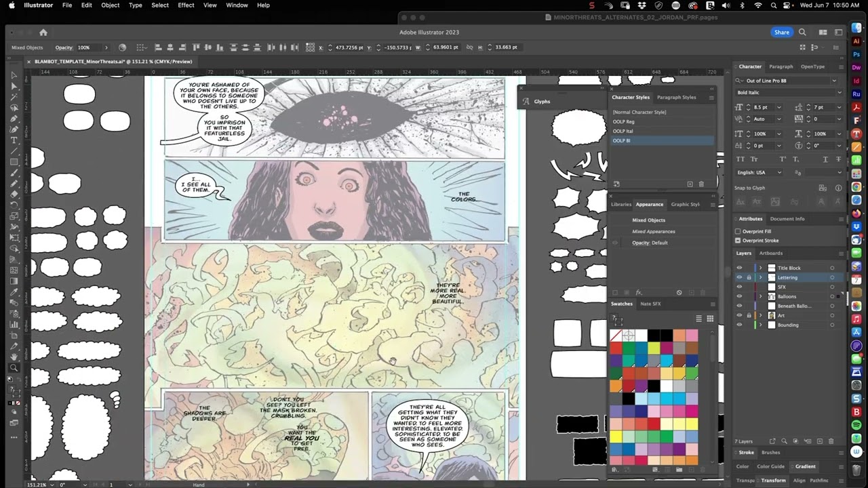
Task: Open the Document Info tab
Action: click(x=787, y=219)
